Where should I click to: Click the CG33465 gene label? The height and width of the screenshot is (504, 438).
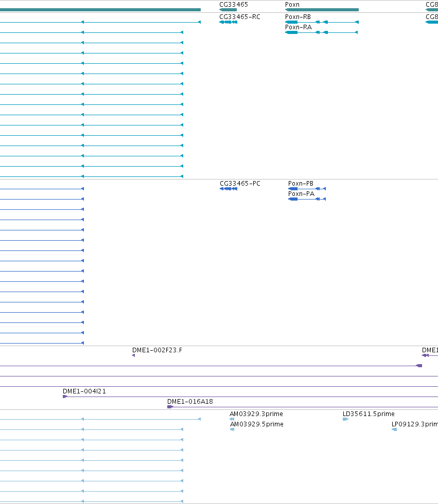[234, 5]
